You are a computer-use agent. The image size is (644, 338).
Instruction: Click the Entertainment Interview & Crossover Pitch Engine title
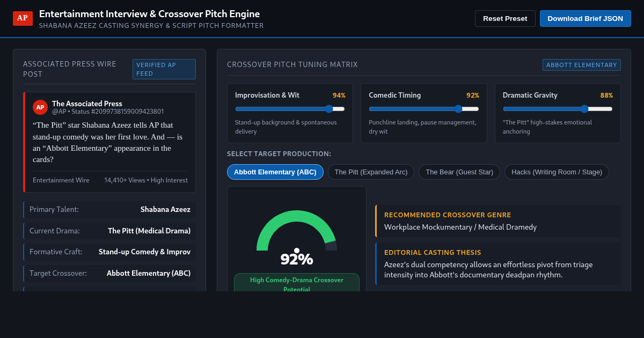coord(149,14)
